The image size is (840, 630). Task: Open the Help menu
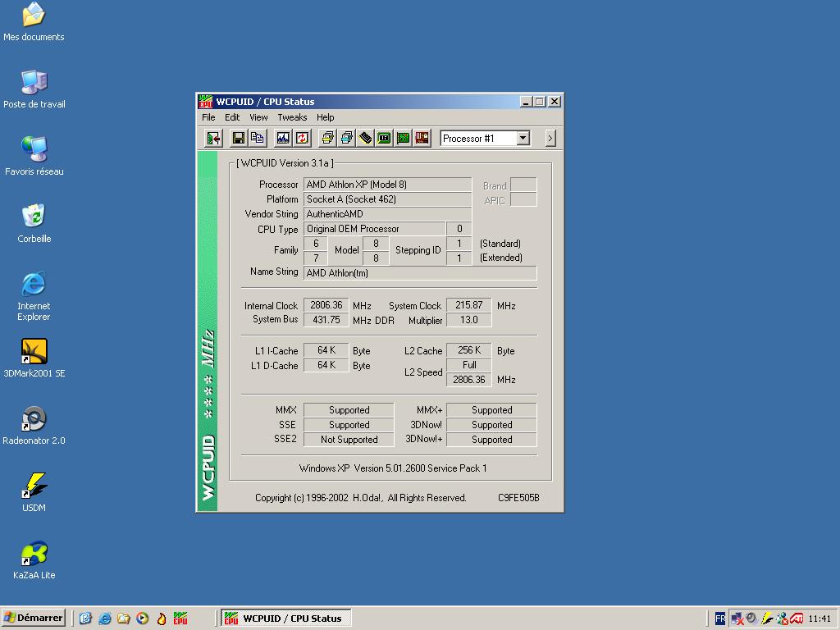[325, 117]
